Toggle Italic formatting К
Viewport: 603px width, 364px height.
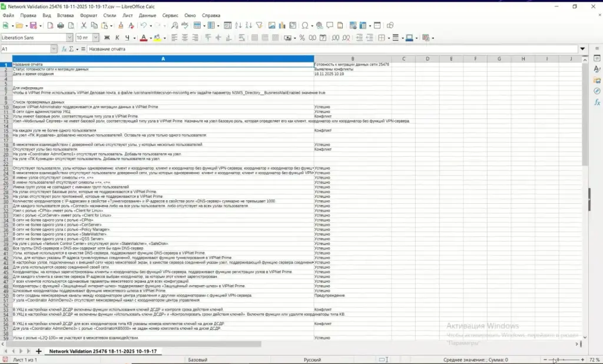point(117,38)
